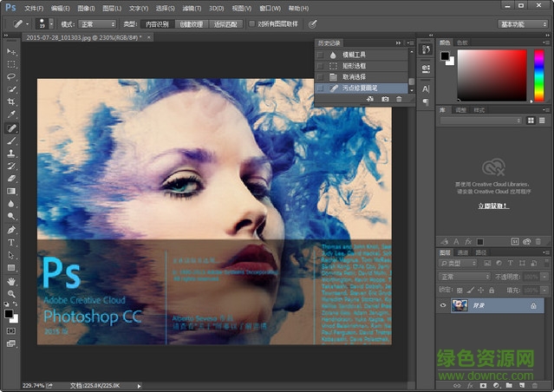The image size is (554, 392).
Task: Click the 背景 layer thumbnail
Action: click(459, 305)
